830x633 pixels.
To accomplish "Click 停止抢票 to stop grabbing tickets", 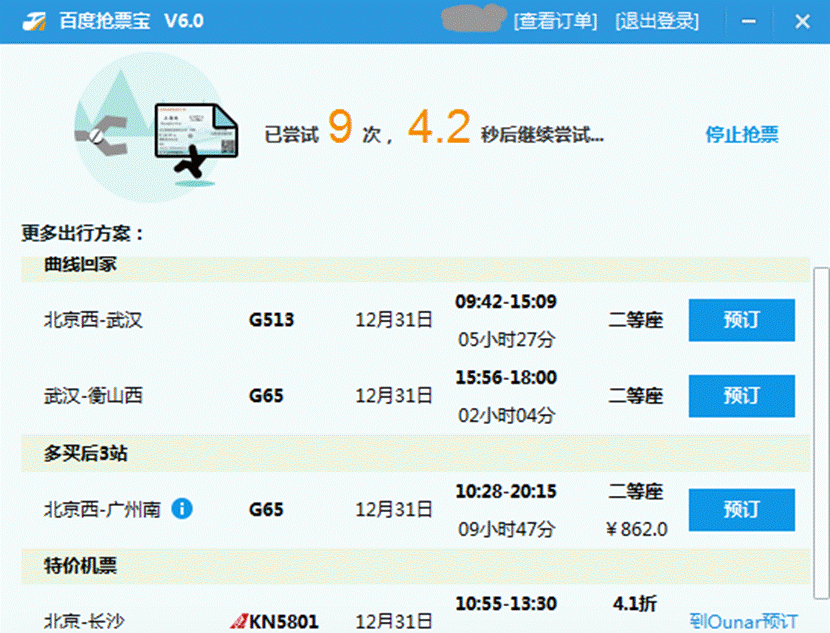I will [742, 134].
